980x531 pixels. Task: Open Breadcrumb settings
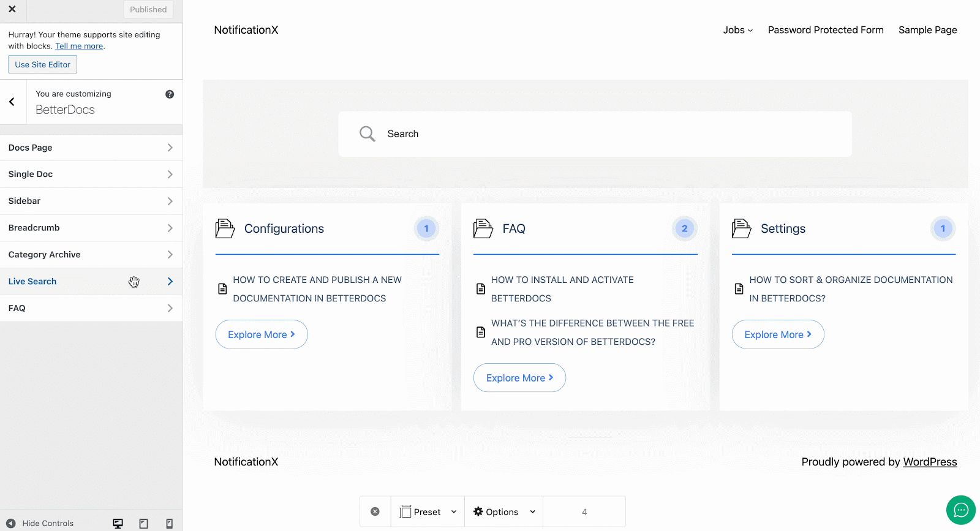(91, 228)
